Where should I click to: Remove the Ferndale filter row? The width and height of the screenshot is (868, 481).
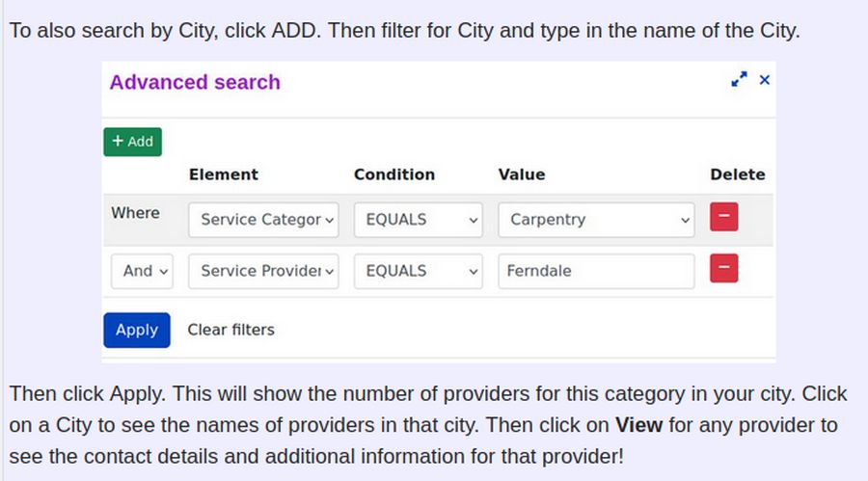tap(724, 269)
